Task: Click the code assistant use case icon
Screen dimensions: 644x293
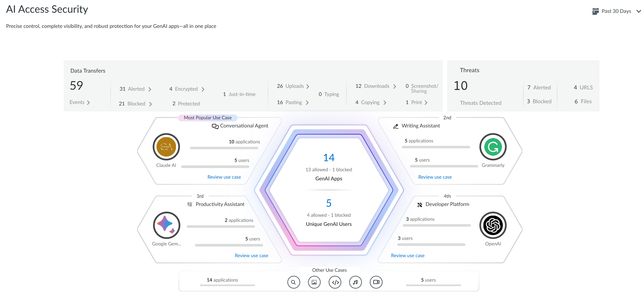Action: point(335,282)
